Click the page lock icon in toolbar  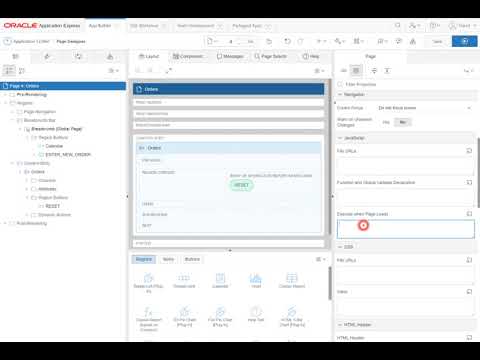[x=269, y=41]
